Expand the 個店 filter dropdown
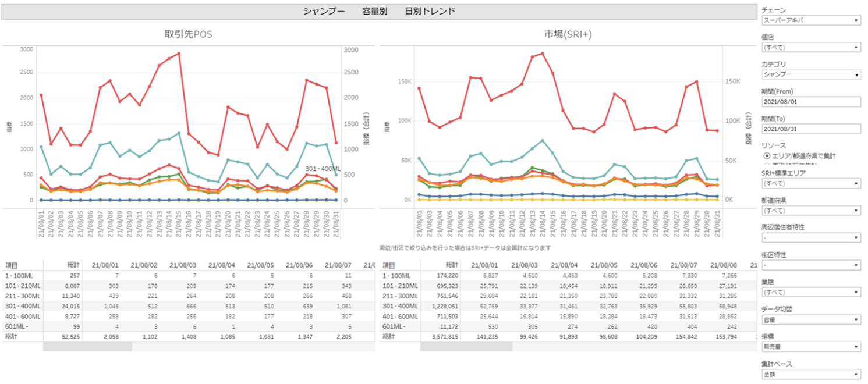 (811, 47)
